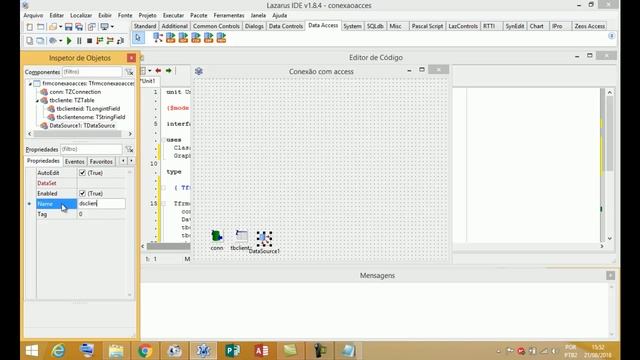This screenshot has width=640, height=360.
Task: Toggle the Enabled checkbox
Action: [x=82, y=193]
